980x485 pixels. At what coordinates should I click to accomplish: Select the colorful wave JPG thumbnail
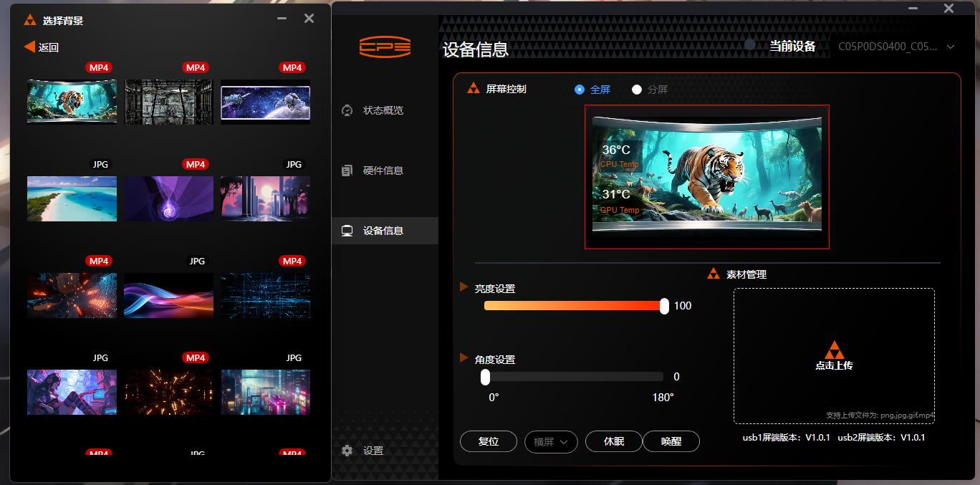pyautogui.click(x=169, y=295)
